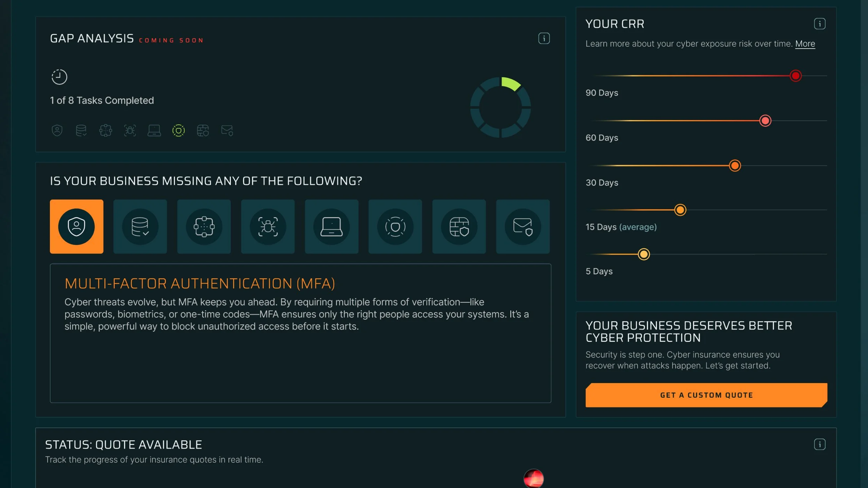This screenshot has width=868, height=488.
Task: Select the lifebuoy support tile
Action: pos(395,226)
